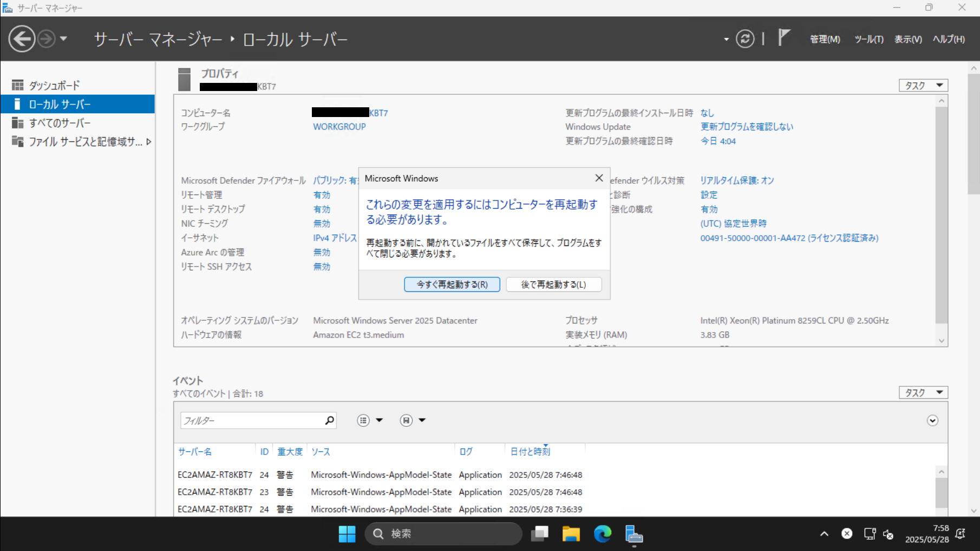Open File Explorer from taskbar
980x551 pixels.
pyautogui.click(x=571, y=534)
